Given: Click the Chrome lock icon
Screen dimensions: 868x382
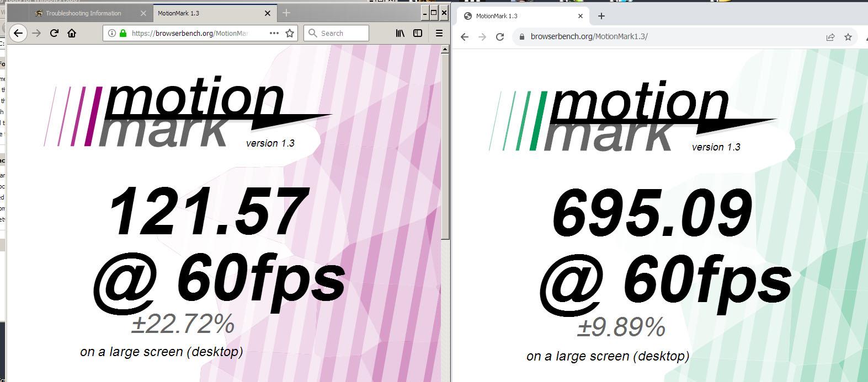Looking at the screenshot, I should pos(521,37).
